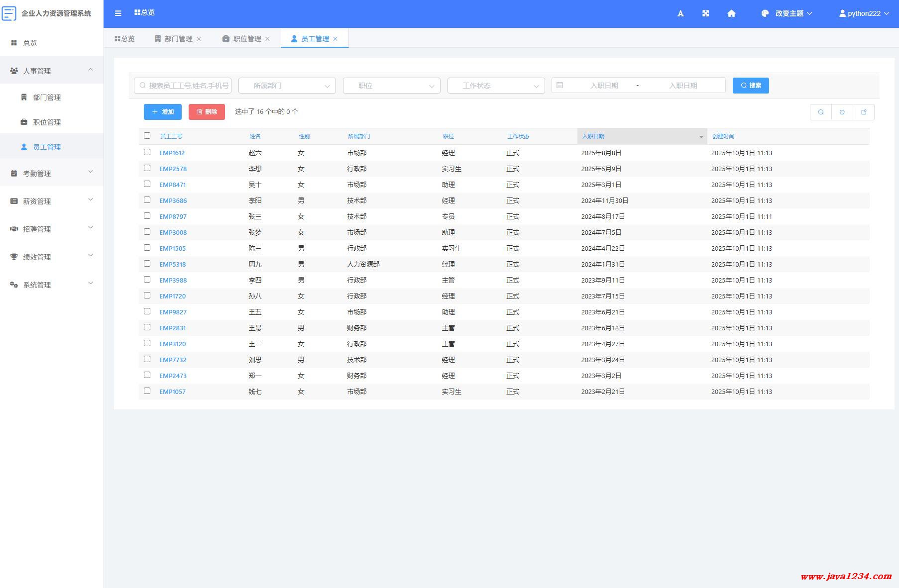Click the export icon above table

[864, 112]
